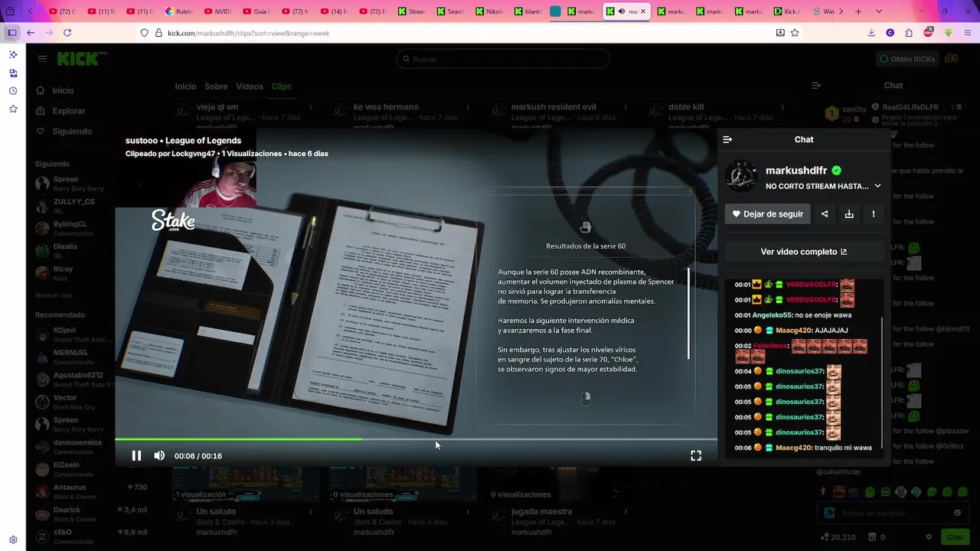Mute the clip volume speaker icon
Image resolution: width=980 pixels, height=551 pixels.
pos(159,455)
